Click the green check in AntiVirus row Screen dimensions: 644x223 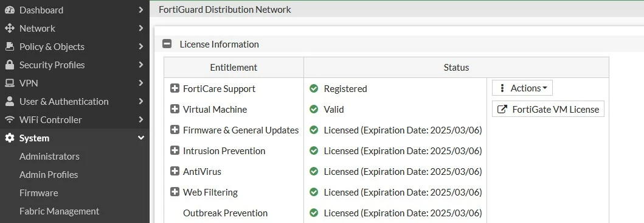[x=314, y=172]
